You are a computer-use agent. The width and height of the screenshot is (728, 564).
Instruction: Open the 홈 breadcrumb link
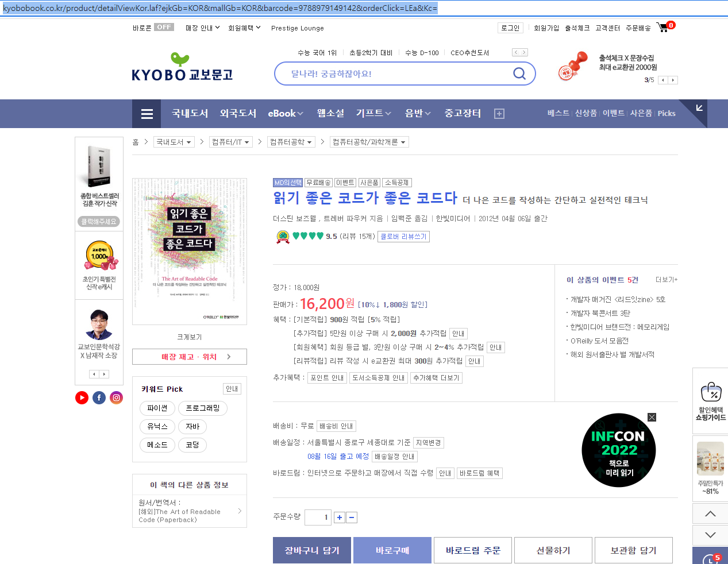136,142
